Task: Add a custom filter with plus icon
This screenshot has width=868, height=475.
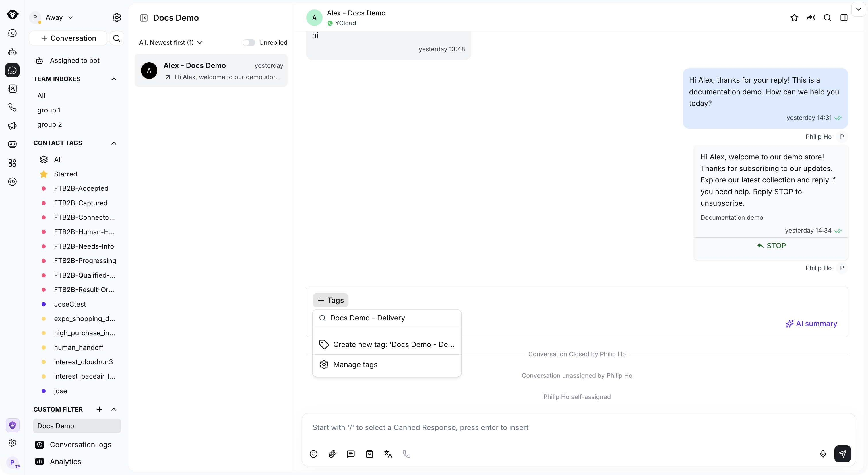Action: 99,409
